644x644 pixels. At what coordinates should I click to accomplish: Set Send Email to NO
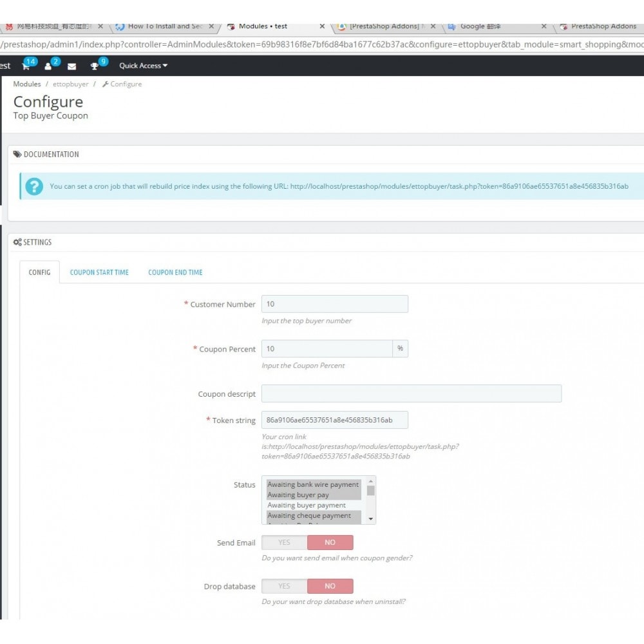(330, 542)
